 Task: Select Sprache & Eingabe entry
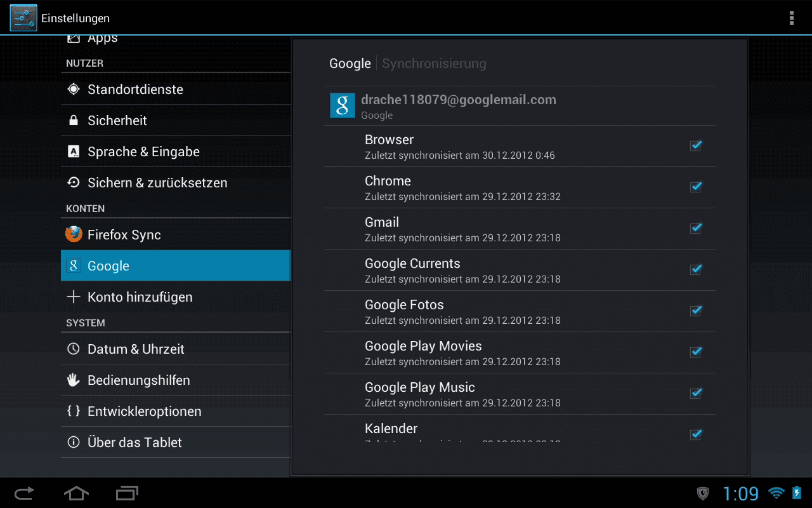pyautogui.click(x=176, y=152)
